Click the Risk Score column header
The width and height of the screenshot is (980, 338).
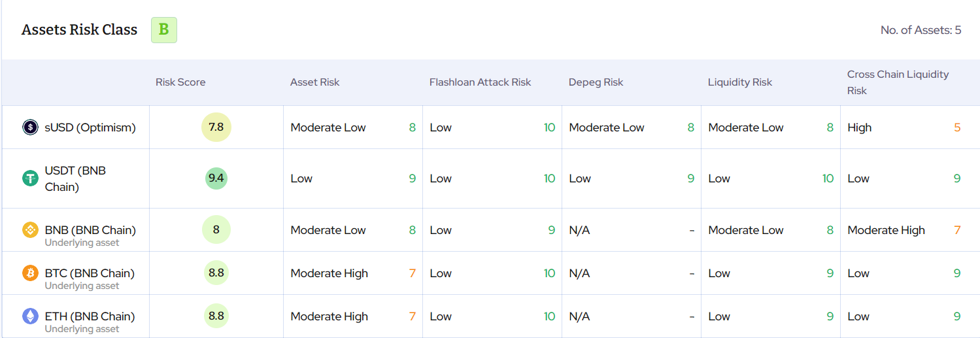[x=180, y=82]
